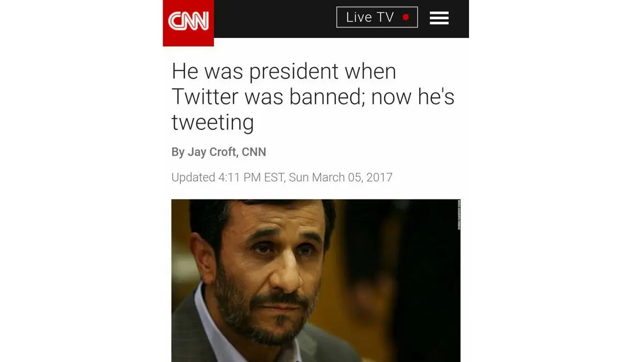This screenshot has height=362, width=644.
Task: Click the word "Twitter" in the headline
Action: point(204,97)
